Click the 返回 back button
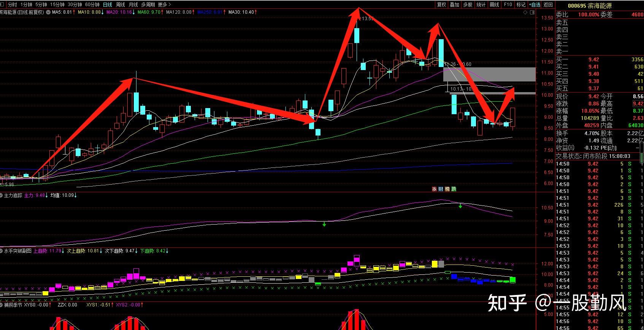The image size is (644, 330). pos(548,5)
